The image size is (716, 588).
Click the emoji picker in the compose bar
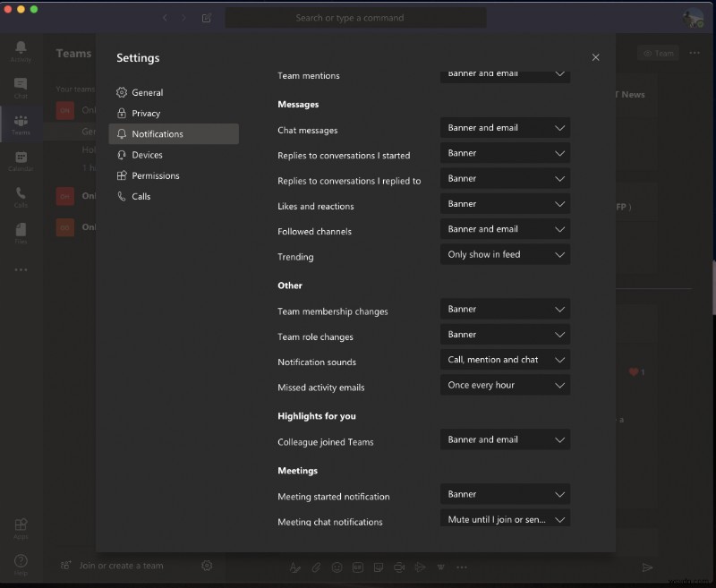point(336,567)
